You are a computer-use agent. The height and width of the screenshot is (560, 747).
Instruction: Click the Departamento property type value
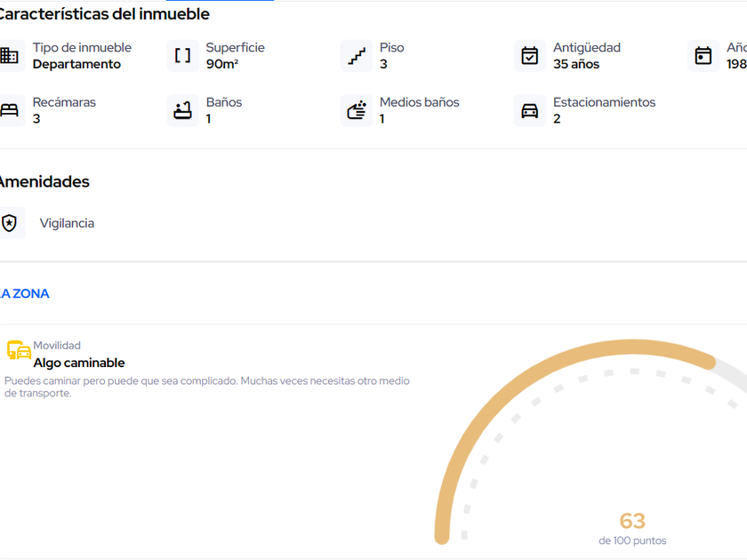point(76,64)
